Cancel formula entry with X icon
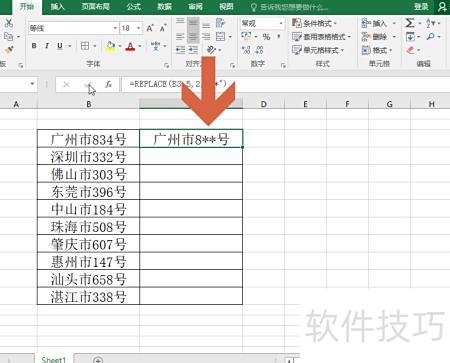The width and height of the screenshot is (450, 363). (66, 84)
